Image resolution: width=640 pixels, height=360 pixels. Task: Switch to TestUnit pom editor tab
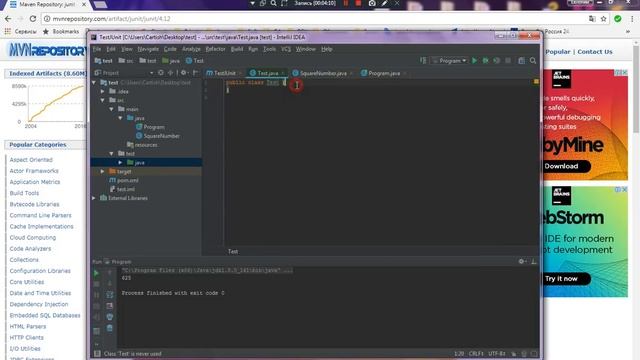coord(224,73)
